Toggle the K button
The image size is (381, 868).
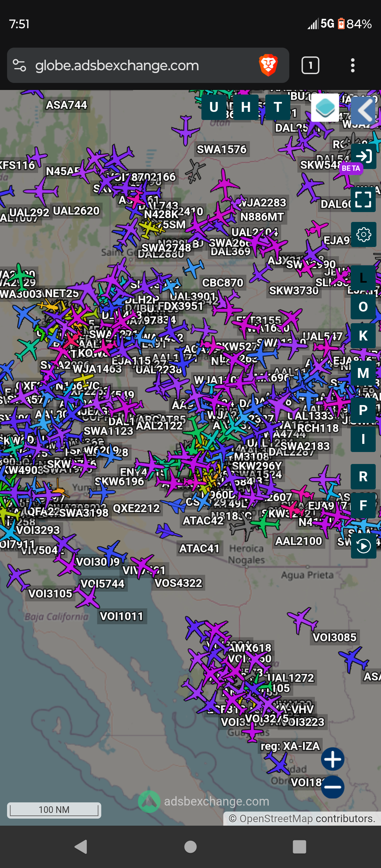(x=363, y=336)
